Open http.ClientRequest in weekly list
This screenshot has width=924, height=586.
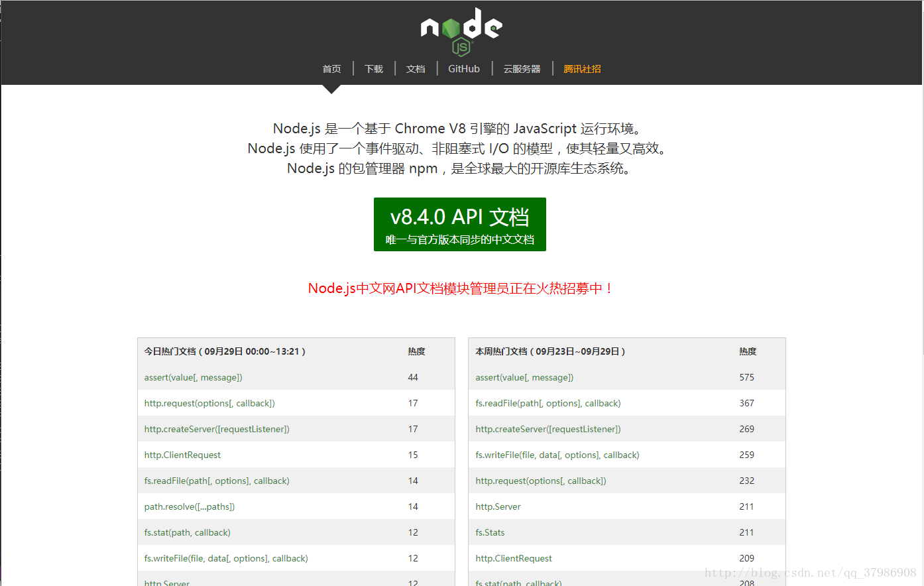(x=514, y=558)
